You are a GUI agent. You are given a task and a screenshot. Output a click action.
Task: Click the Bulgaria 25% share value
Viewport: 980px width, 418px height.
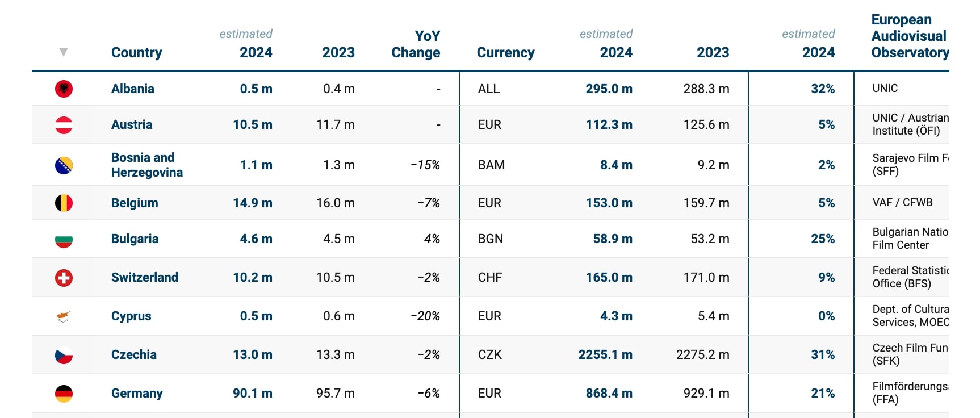[823, 239]
